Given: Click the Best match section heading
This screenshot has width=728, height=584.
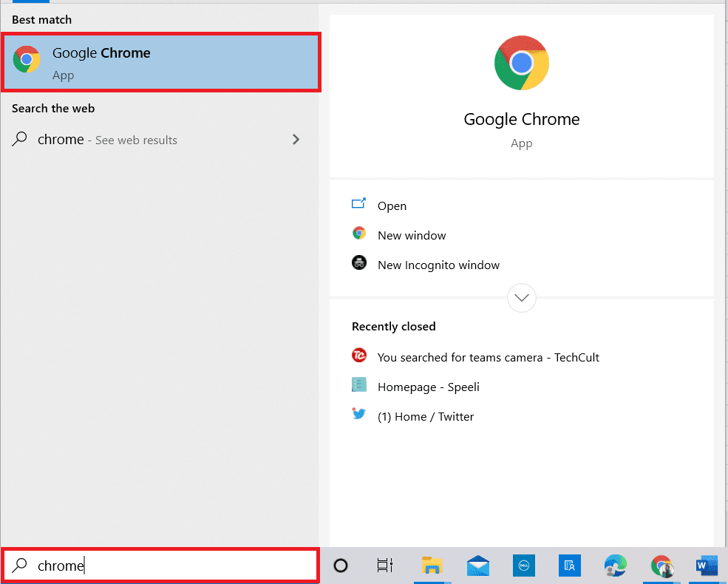Looking at the screenshot, I should tap(41, 19).
